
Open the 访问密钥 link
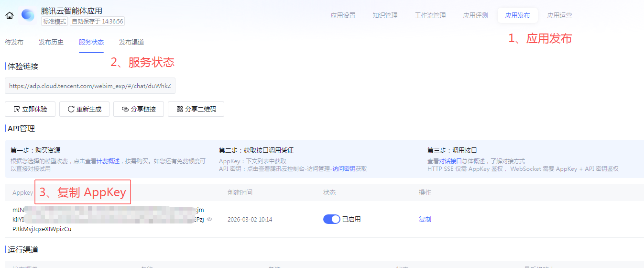tap(344, 169)
